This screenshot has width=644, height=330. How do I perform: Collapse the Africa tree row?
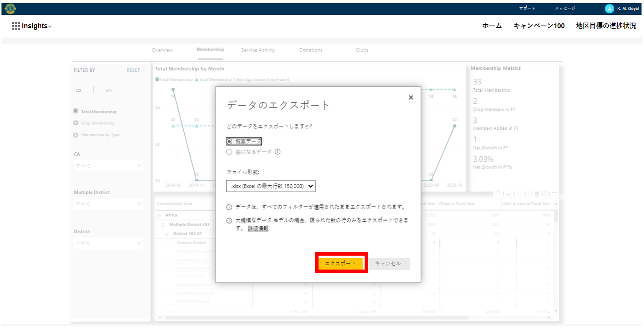[159, 216]
